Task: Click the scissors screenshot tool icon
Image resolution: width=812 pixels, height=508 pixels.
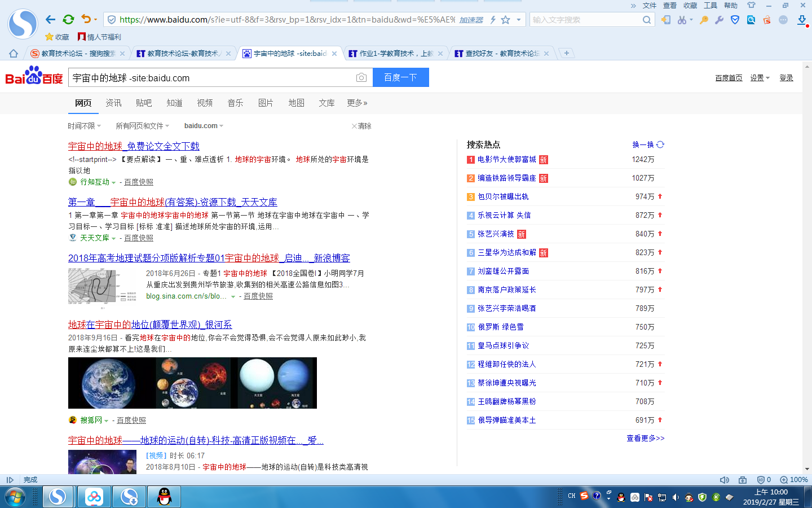Action: click(682, 20)
